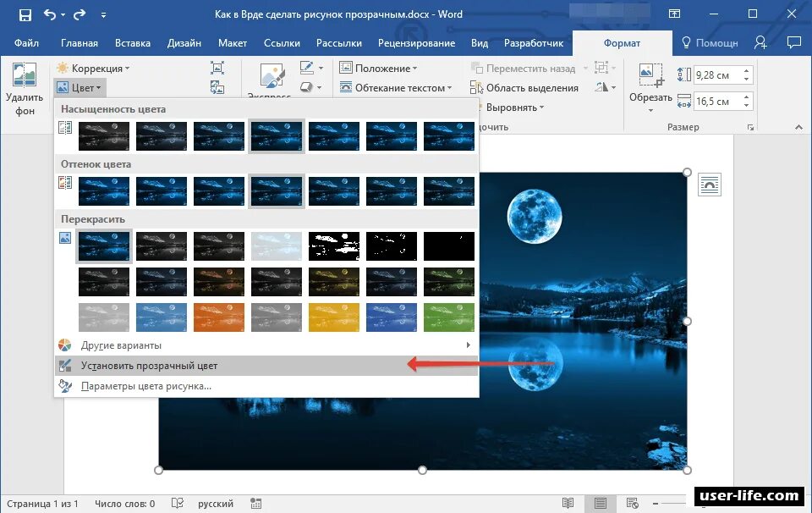Expand the Коррекция dropdown
812x513 pixels.
93,68
